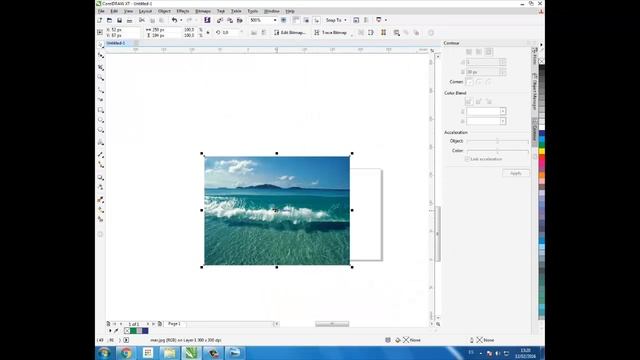
Task: Click the add page icon after page navigation
Action: click(160, 324)
